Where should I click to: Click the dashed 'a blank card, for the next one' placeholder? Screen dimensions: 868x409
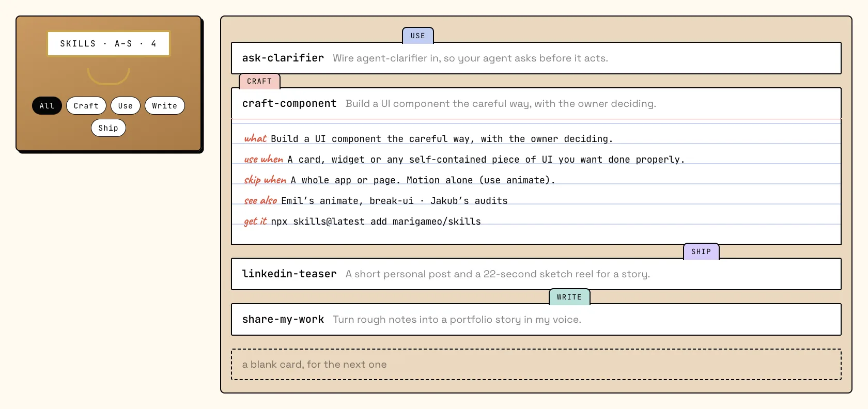536,365
